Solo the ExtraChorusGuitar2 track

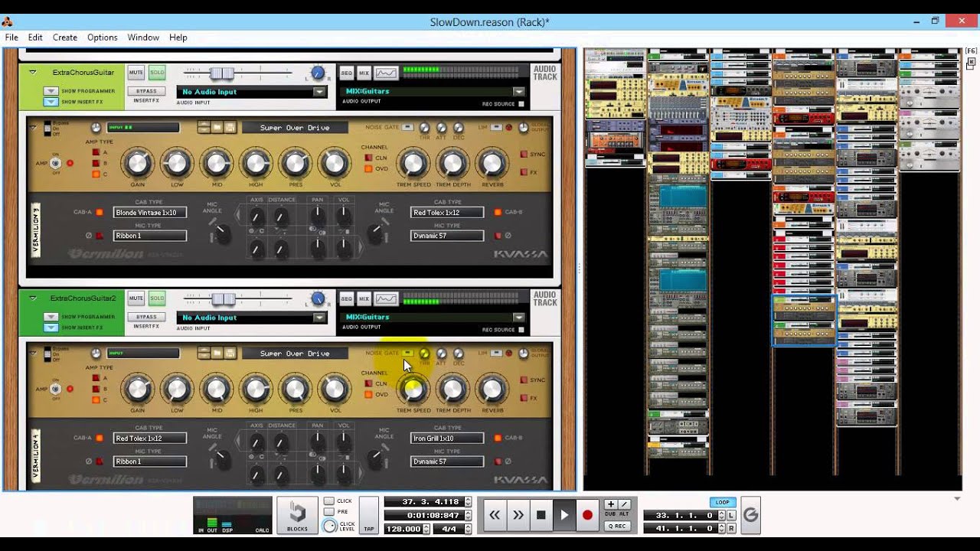pos(157,298)
